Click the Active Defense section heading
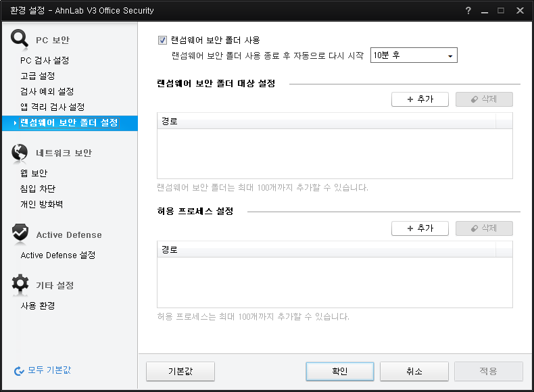The image size is (534, 392). (69, 235)
